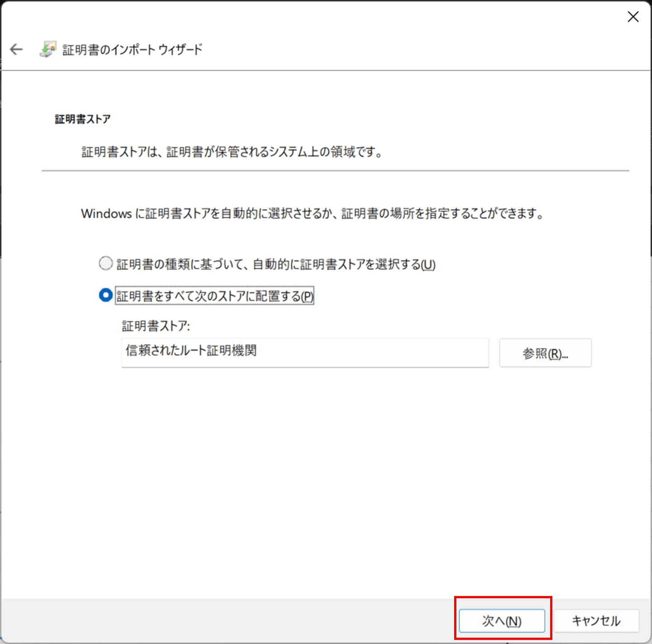This screenshot has width=652, height=644.
Task: Cancel the wizard with キャンセル button
Action: pos(596,620)
